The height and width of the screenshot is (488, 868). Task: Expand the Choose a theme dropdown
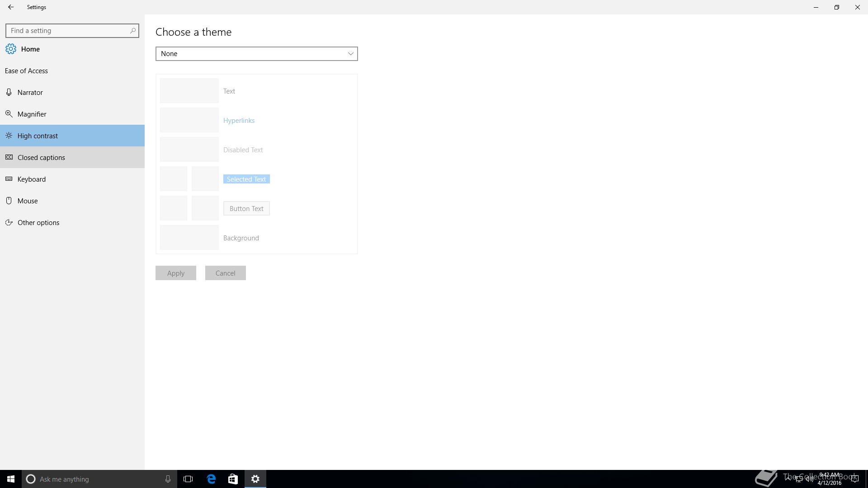point(256,54)
